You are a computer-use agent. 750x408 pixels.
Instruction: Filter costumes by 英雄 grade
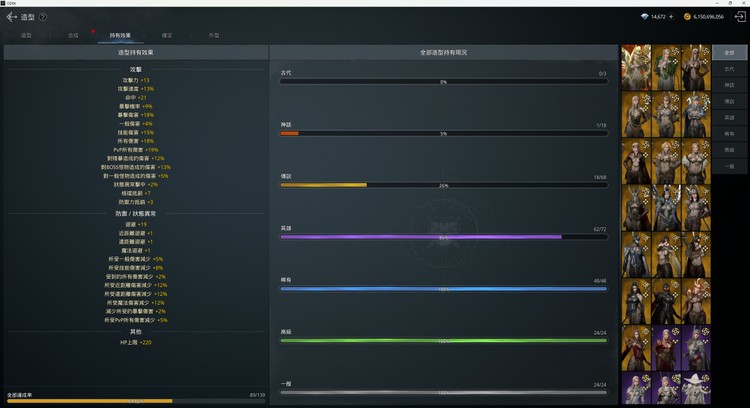pyautogui.click(x=729, y=117)
